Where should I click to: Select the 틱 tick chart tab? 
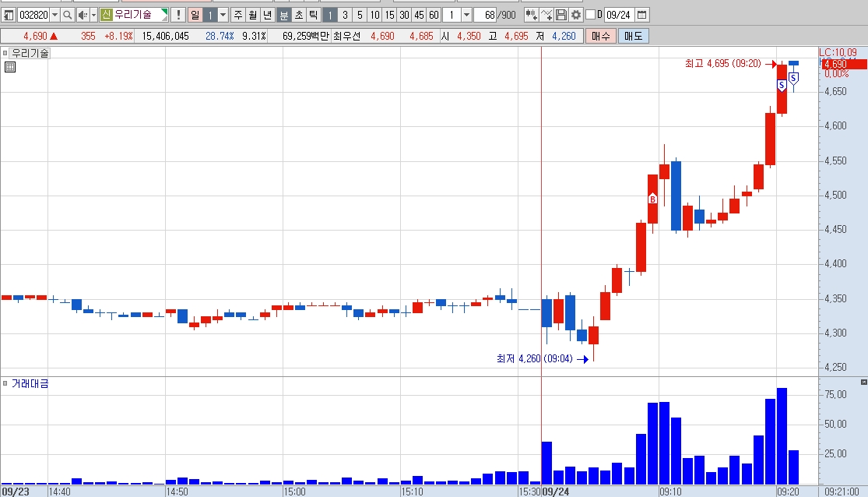point(313,15)
